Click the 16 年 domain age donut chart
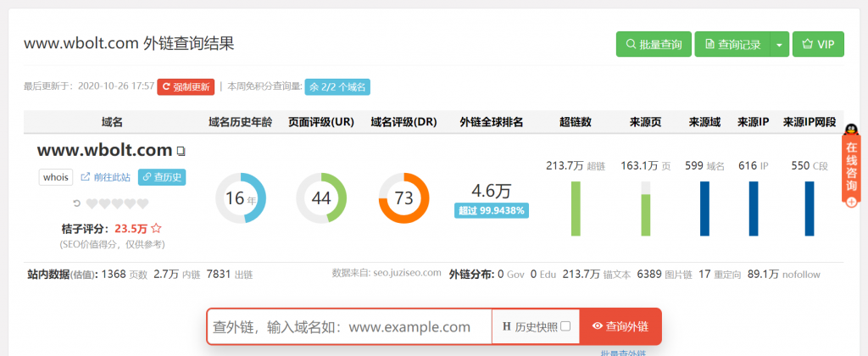This screenshot has height=356, width=868. point(241,197)
